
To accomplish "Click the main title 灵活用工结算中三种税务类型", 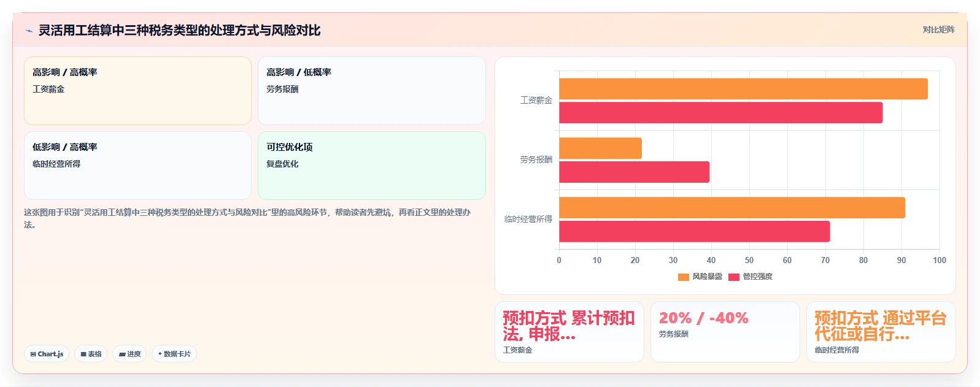I will [179, 31].
